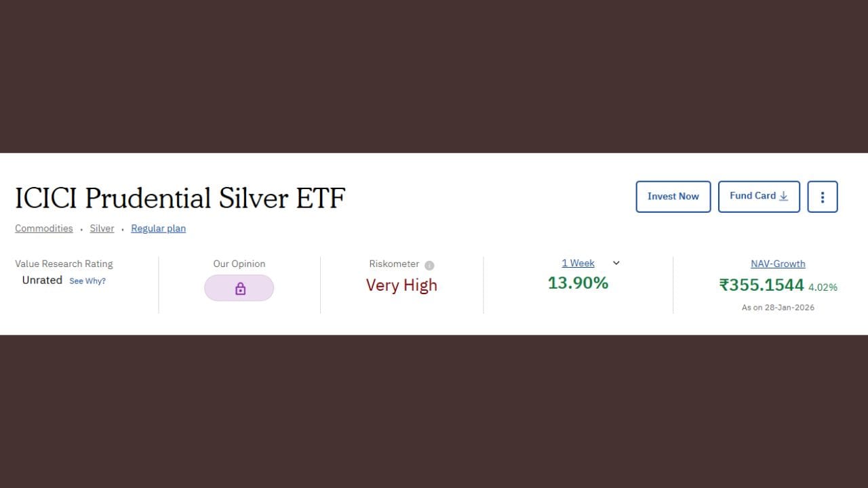Open the Silver breadcrumb link

pyautogui.click(x=102, y=228)
